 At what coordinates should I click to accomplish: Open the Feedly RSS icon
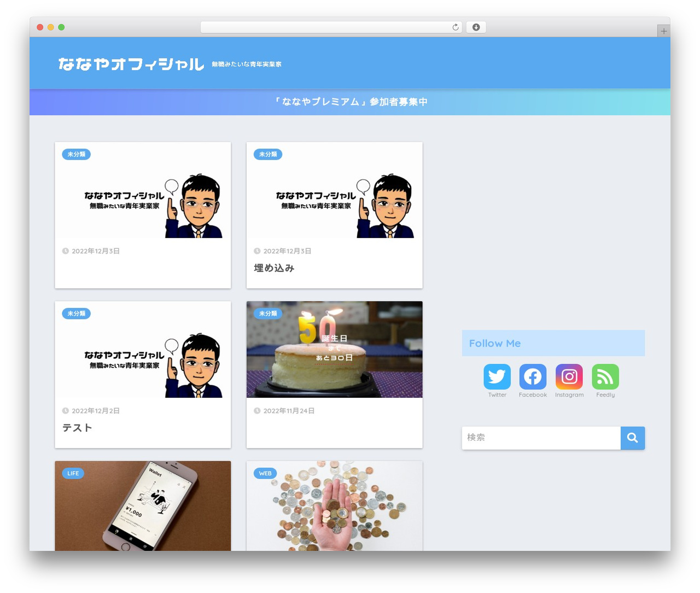point(605,377)
